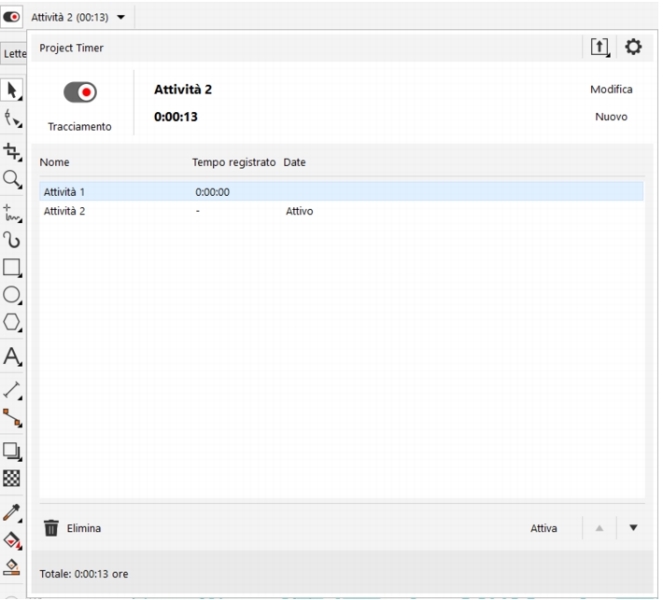The image size is (663, 600).
Task: Sort by the Tempo registrato column header
Action: click(233, 161)
